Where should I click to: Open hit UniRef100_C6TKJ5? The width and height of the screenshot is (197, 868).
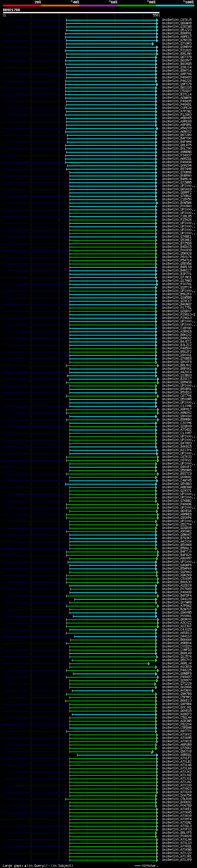pos(177,20)
